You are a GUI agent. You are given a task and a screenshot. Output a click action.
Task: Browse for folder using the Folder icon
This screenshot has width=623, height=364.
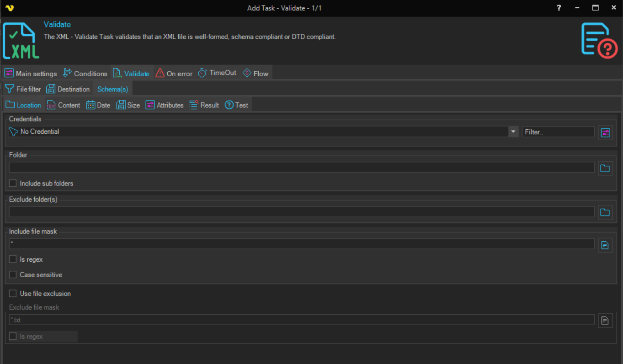pos(605,169)
